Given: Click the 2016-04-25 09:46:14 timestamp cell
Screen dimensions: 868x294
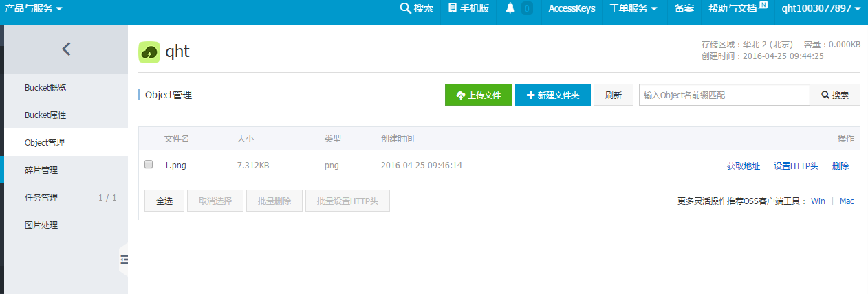Looking at the screenshot, I should [422, 166].
